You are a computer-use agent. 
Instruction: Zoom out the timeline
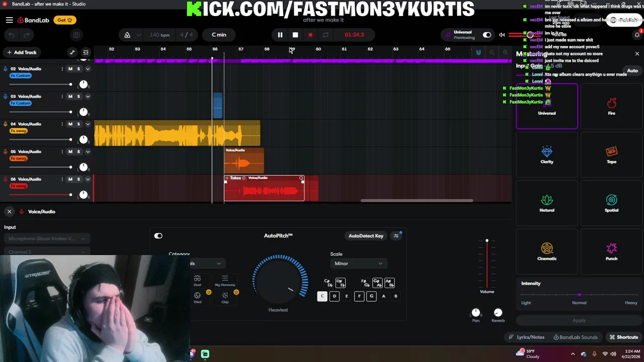pyautogui.click(x=492, y=52)
